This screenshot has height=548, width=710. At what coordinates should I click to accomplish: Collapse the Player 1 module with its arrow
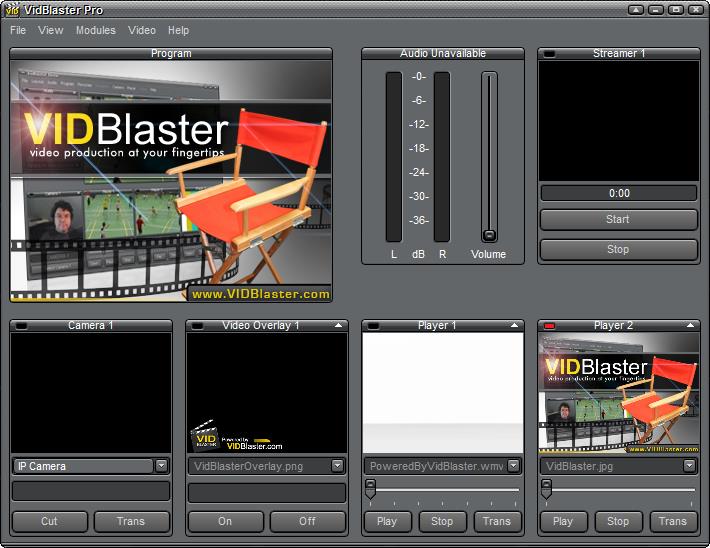[516, 326]
